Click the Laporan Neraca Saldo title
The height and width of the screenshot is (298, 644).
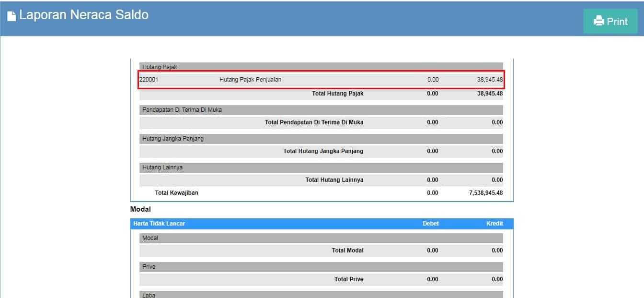(84, 15)
